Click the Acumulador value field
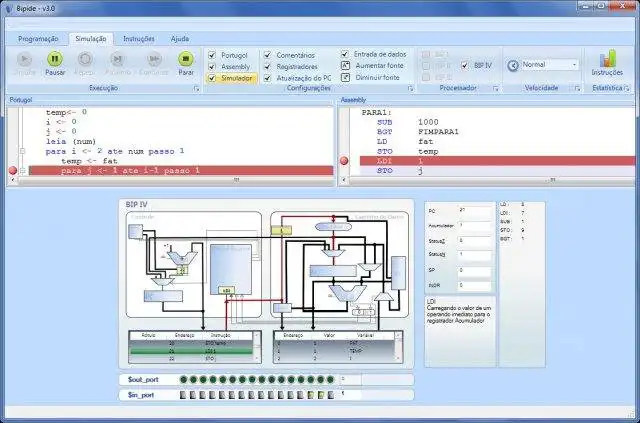Screen dimensions: 640x423 click(475, 226)
